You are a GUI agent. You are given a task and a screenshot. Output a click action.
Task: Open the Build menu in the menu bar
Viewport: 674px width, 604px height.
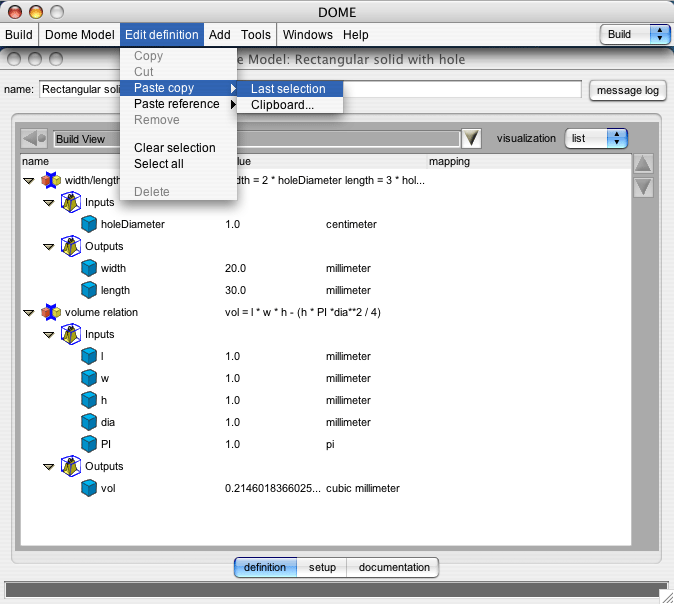point(19,34)
